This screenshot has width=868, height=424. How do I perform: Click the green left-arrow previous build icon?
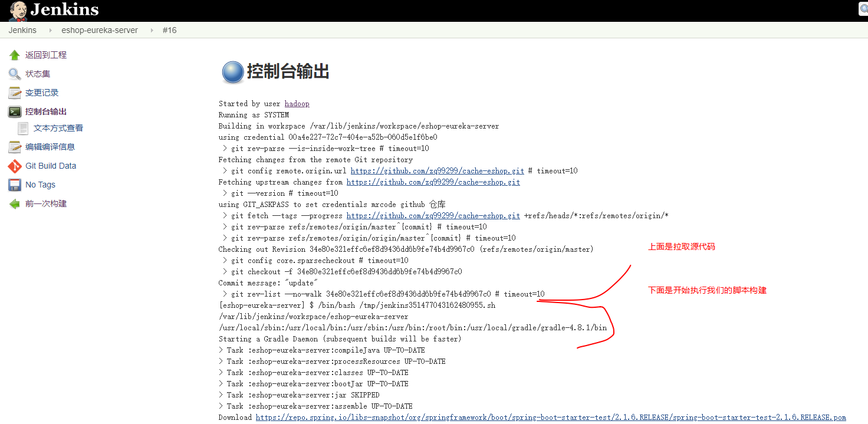click(15, 203)
